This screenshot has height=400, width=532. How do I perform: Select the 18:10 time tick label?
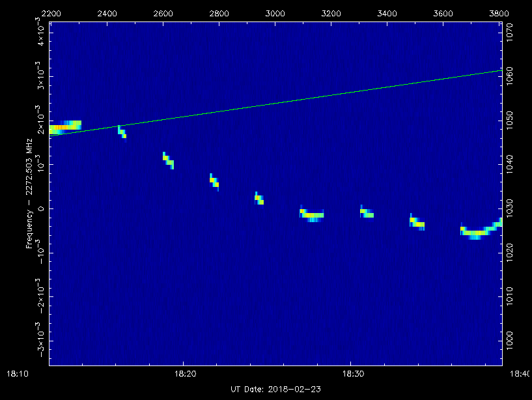(17, 373)
